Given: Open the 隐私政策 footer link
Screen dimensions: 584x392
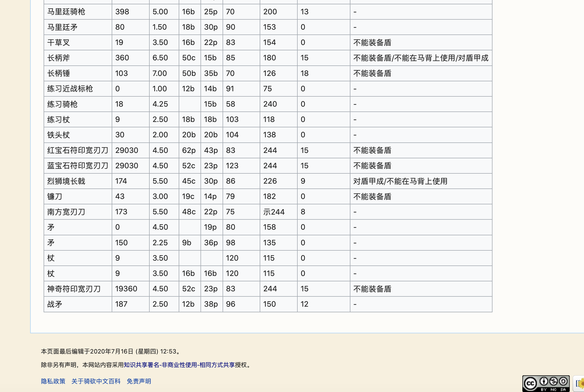Looking at the screenshot, I should 53,381.
